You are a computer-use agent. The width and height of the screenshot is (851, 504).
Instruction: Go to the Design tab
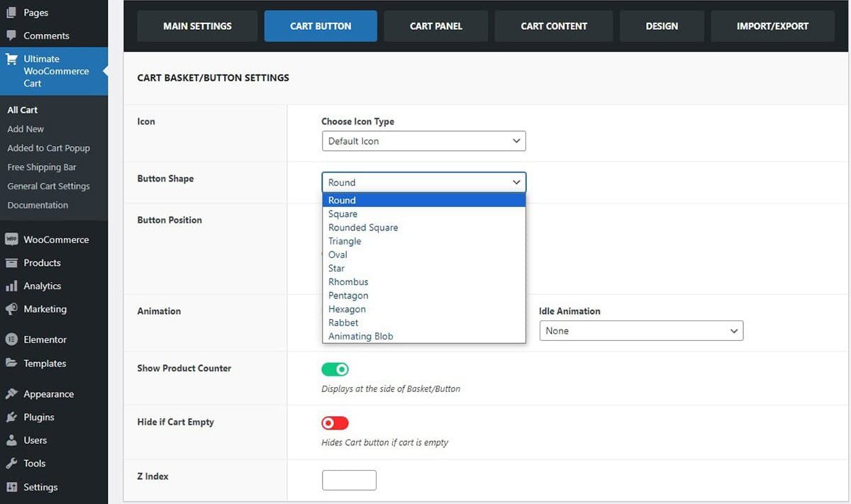click(662, 26)
